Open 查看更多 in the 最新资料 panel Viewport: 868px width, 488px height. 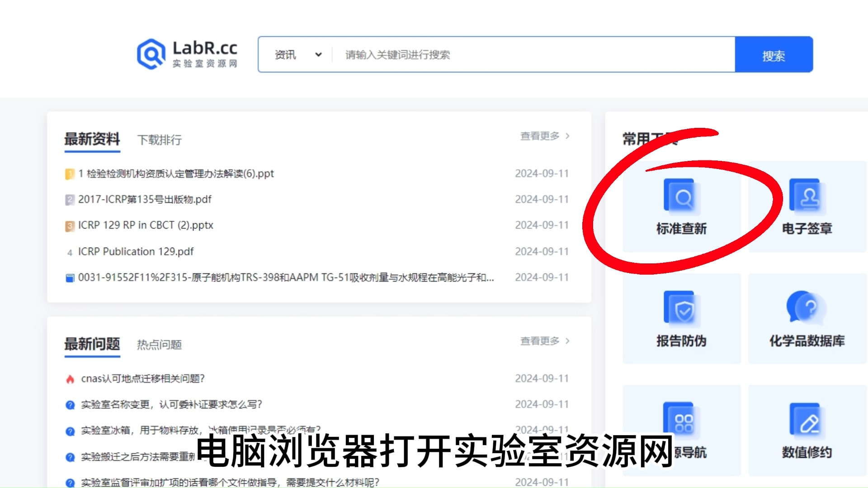545,136
